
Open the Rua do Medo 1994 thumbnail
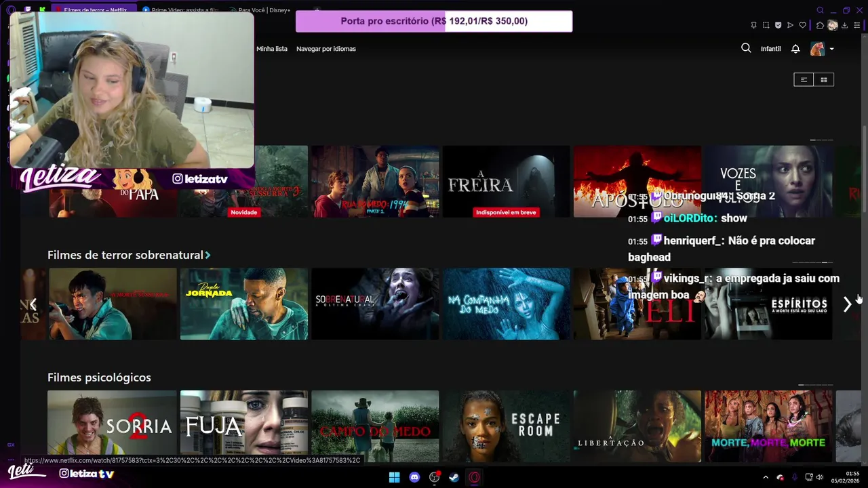(375, 182)
